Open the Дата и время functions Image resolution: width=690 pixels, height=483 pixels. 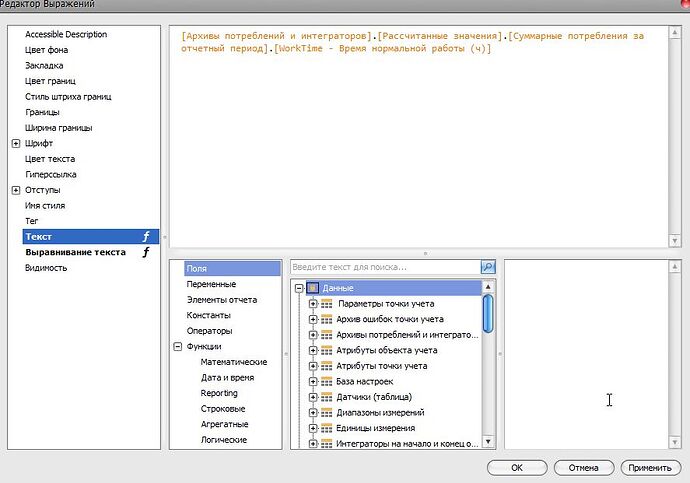click(228, 377)
